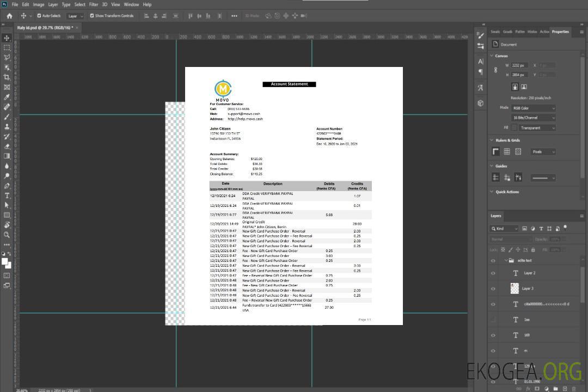Collapse the Canvas section
The image size is (588, 392).
[x=492, y=56]
